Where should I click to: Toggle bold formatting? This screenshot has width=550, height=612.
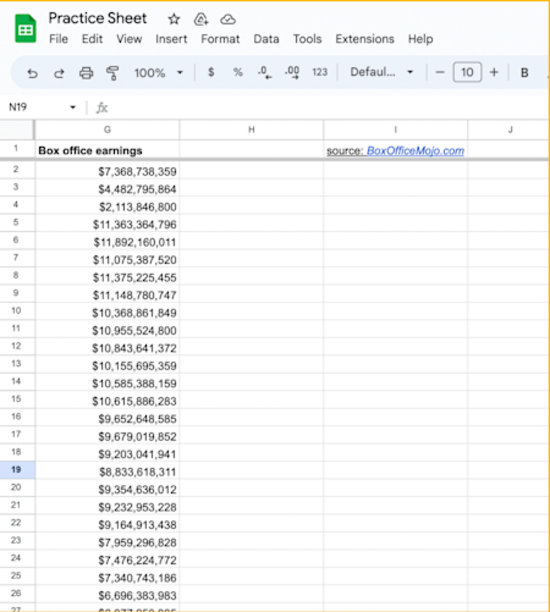(x=524, y=73)
